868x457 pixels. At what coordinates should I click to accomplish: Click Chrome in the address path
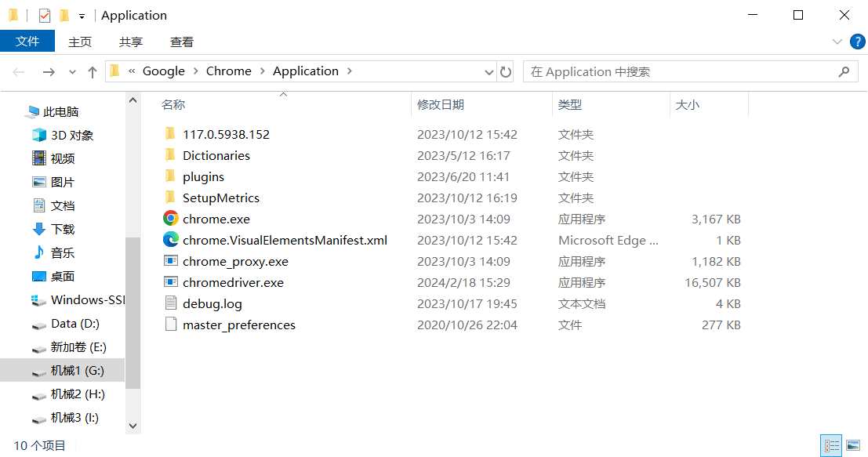coord(229,71)
